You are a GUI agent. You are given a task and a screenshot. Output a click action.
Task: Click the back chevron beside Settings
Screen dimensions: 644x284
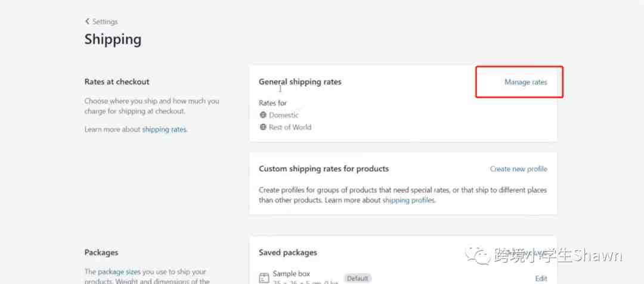[x=87, y=21]
